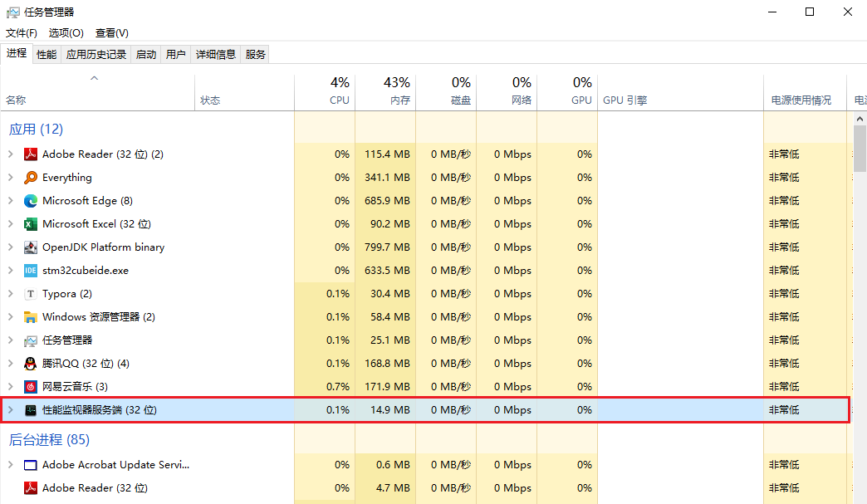
Task: Click the GPU 引擎 column header
Action: [681, 93]
